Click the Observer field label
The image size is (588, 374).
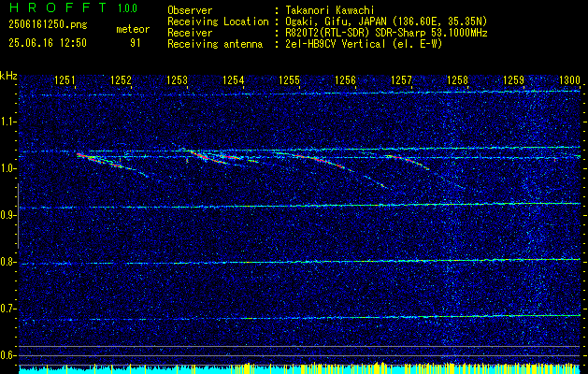[x=190, y=10]
